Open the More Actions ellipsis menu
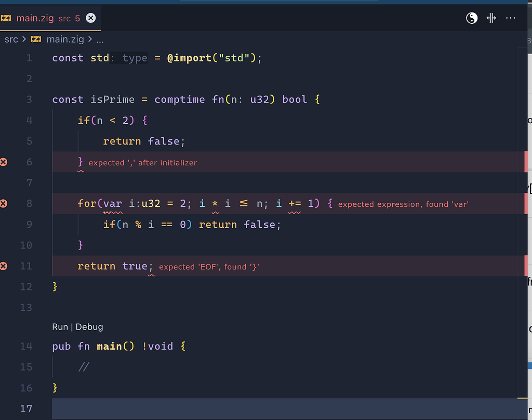Image resolution: width=532 pixels, height=420 pixels. (x=511, y=18)
